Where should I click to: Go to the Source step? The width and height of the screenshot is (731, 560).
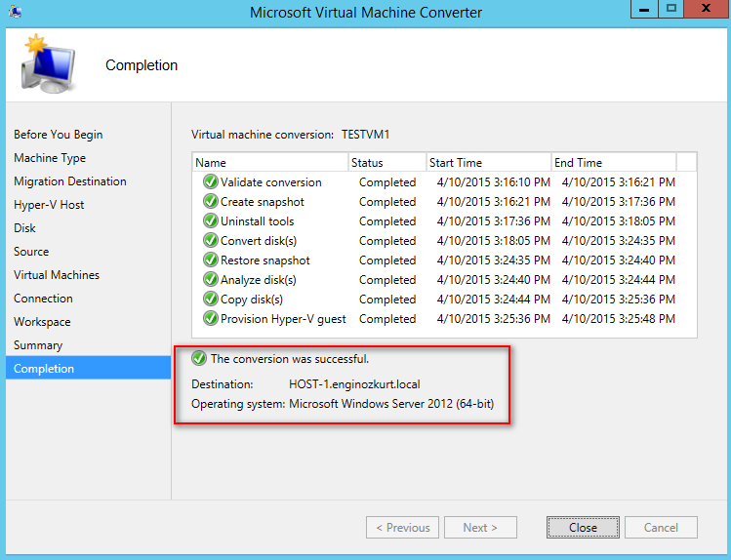pyautogui.click(x=31, y=252)
